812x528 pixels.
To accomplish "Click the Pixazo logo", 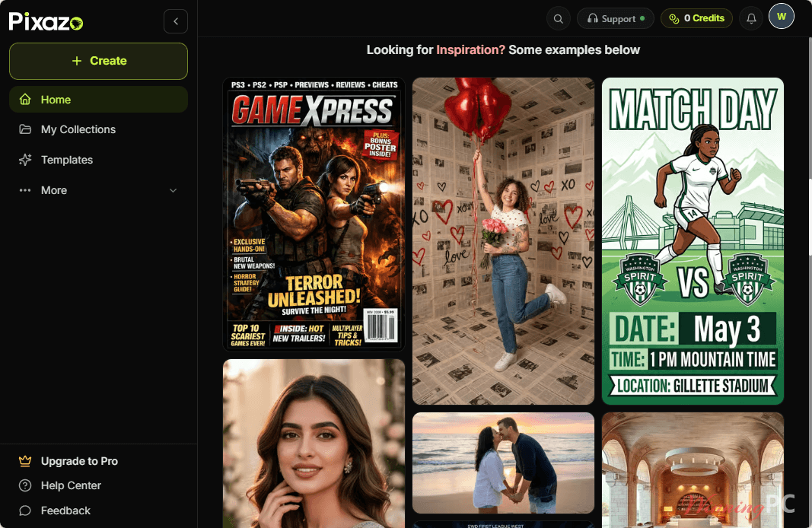I will pos(46,21).
